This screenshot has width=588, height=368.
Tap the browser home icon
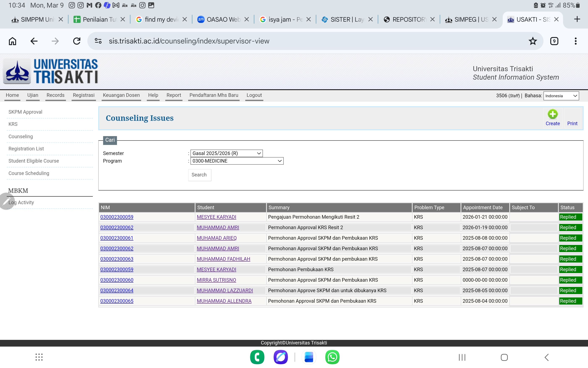click(x=12, y=41)
